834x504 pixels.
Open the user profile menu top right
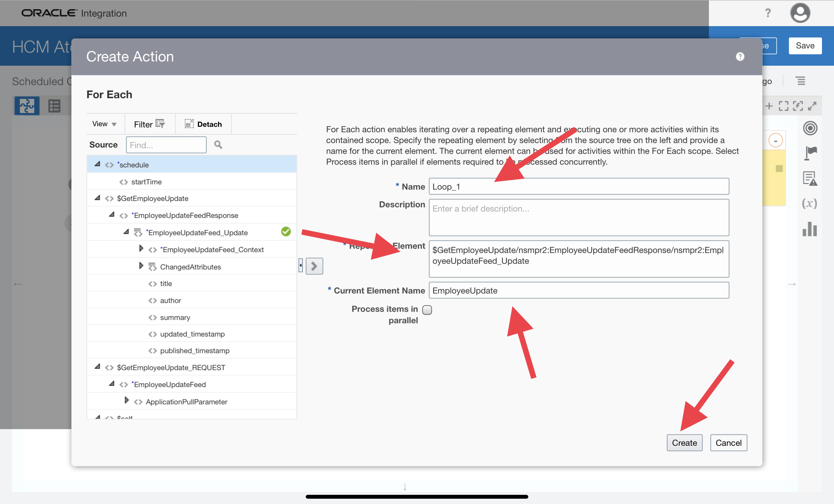click(800, 13)
